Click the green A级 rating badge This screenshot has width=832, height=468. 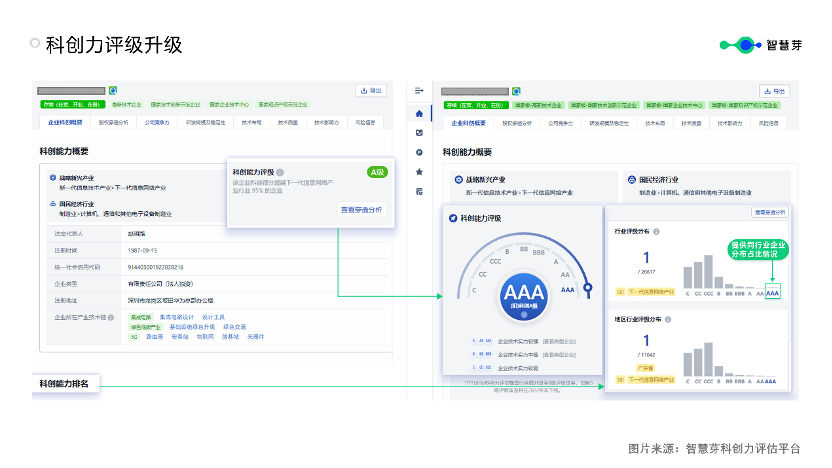[x=377, y=172]
